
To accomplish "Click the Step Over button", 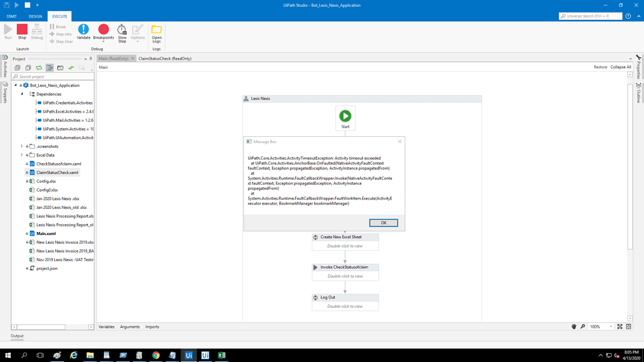I will coord(61,42).
